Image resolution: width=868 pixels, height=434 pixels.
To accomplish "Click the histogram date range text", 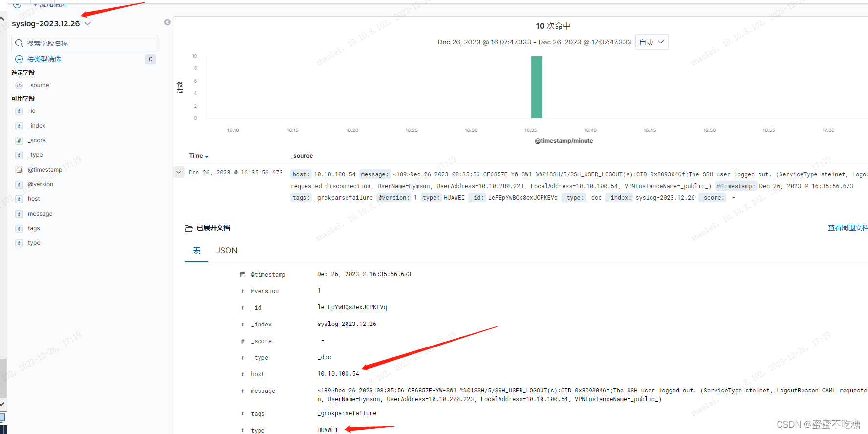I will tap(534, 42).
